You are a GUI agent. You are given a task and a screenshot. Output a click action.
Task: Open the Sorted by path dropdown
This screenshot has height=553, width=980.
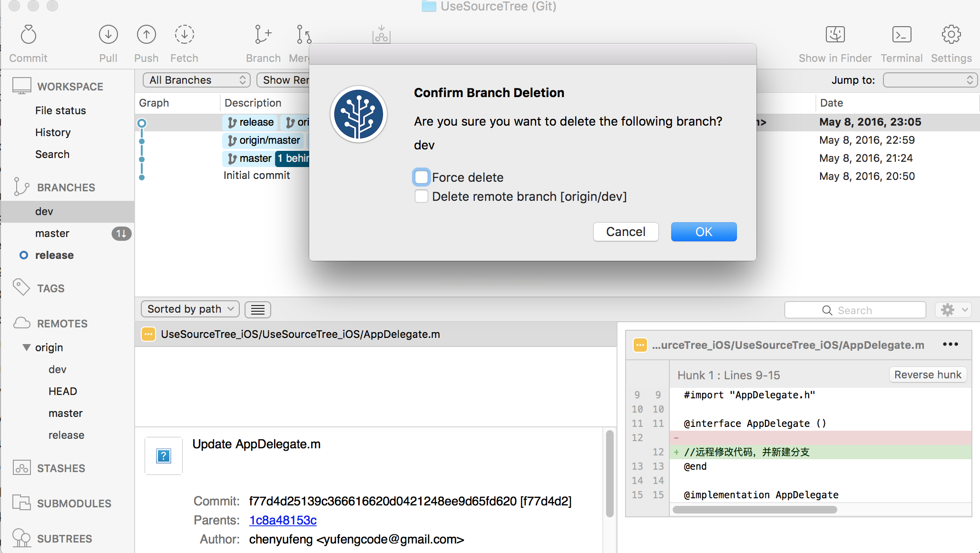click(x=190, y=309)
